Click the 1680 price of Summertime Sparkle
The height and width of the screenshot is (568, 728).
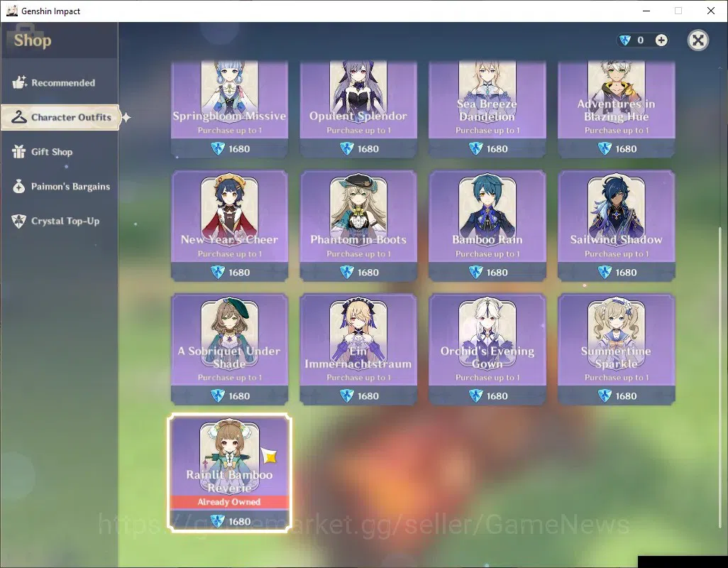(626, 396)
